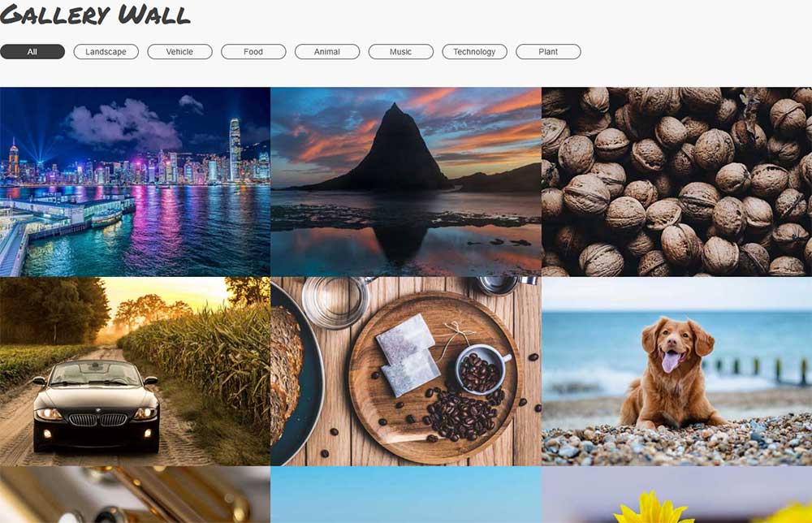
Task: Open the mountain sunset reflection photo
Action: click(x=406, y=182)
